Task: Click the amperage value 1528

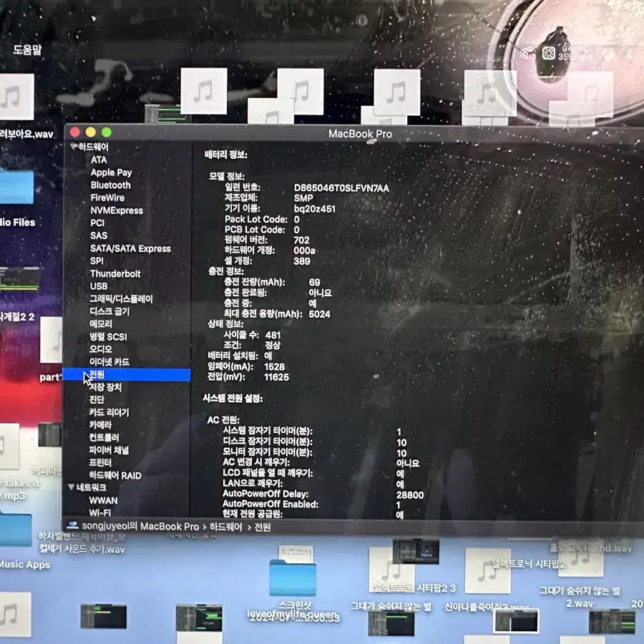Action: click(x=274, y=366)
